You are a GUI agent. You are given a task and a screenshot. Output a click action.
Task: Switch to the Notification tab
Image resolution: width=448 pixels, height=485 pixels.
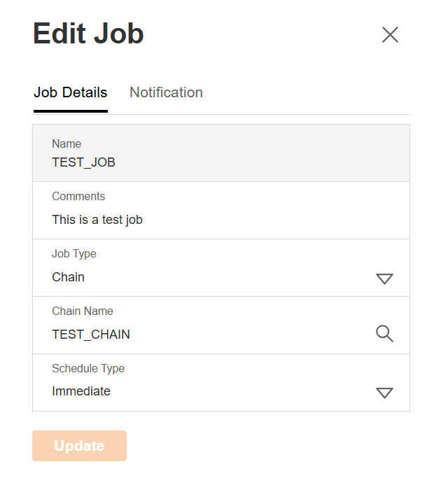166,92
